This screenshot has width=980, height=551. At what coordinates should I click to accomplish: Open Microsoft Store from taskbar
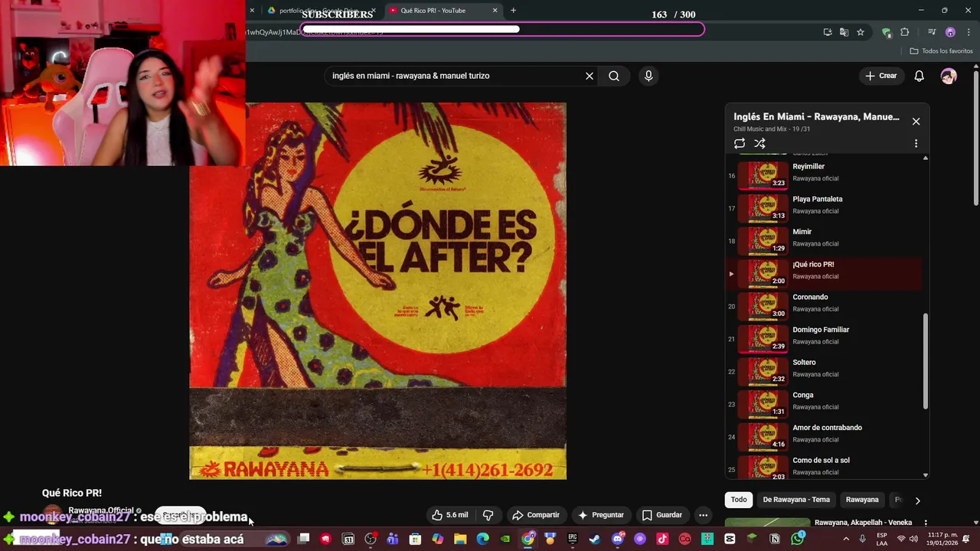tap(415, 540)
